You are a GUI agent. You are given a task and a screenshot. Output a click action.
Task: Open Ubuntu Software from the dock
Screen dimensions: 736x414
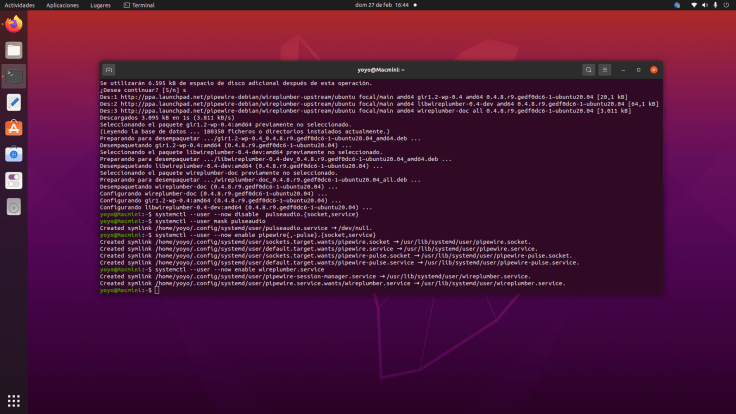(14, 128)
